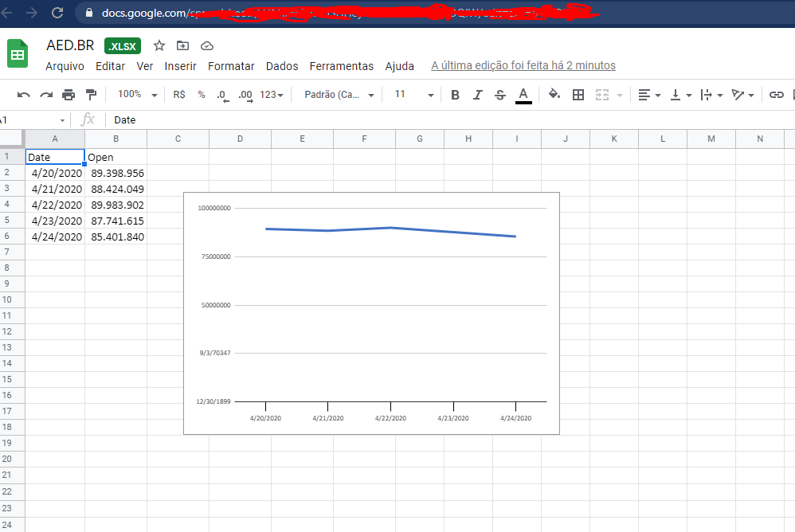
Task: Open the text color picker
Action: pos(523,94)
